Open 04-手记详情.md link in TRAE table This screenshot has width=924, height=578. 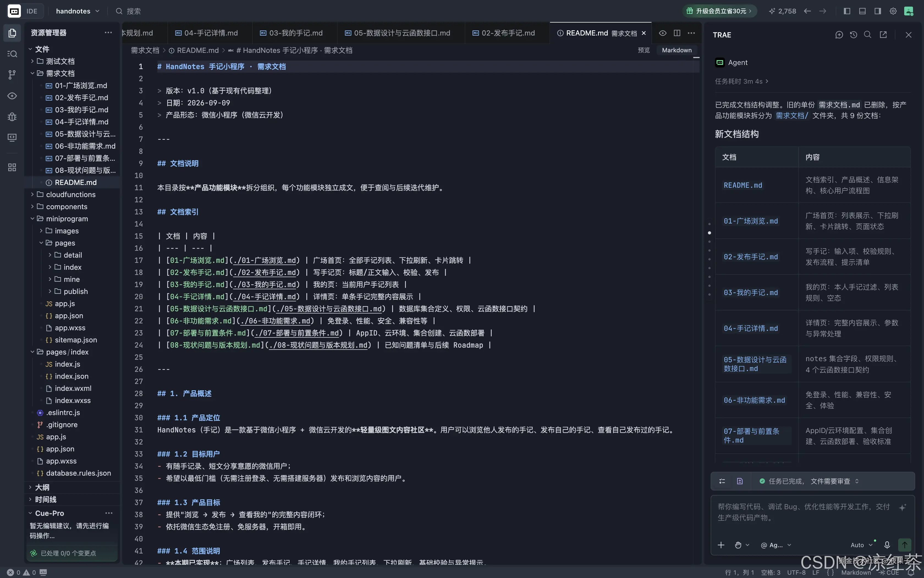coord(751,328)
